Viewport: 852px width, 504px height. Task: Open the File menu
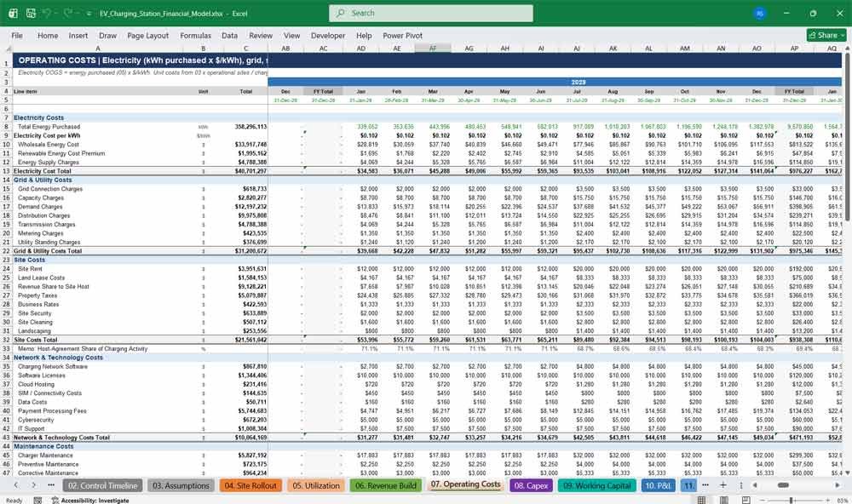[x=17, y=35]
